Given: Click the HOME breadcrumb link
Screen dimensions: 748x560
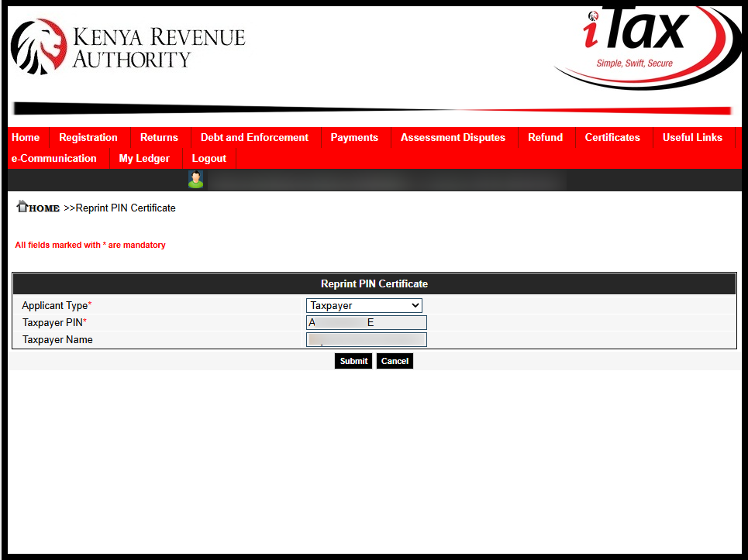Looking at the screenshot, I should 43,208.
